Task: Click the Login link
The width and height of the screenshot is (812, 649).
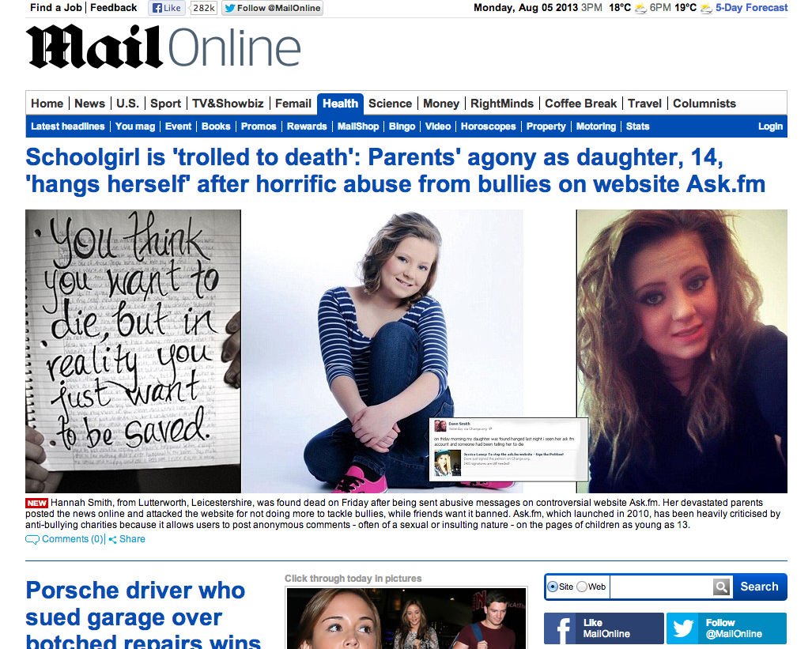Action: point(770,126)
